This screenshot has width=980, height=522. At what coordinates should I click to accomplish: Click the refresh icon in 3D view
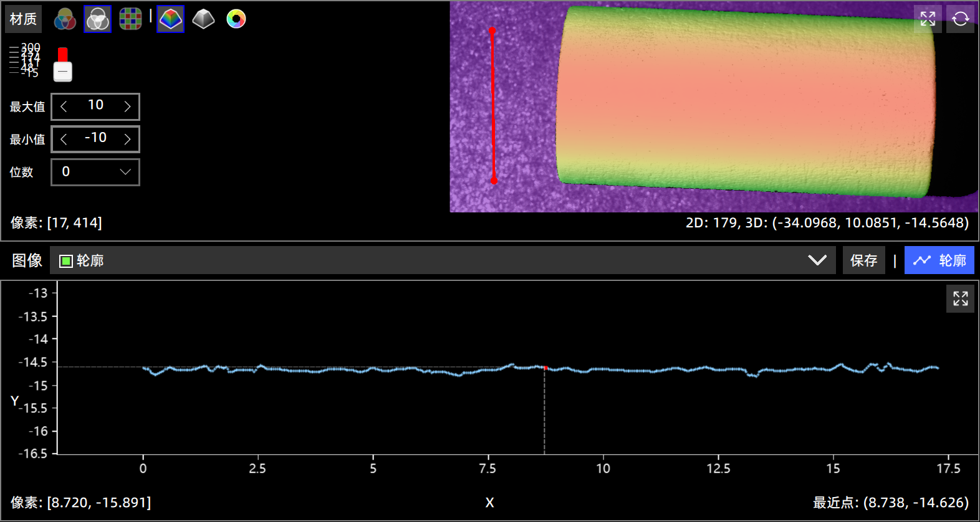point(960,19)
